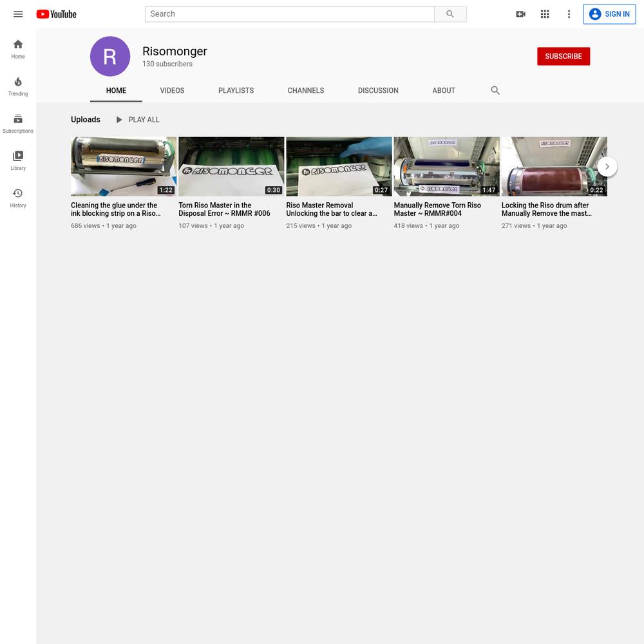Open thumbnail of Locking the Riso drum video

coord(554,166)
